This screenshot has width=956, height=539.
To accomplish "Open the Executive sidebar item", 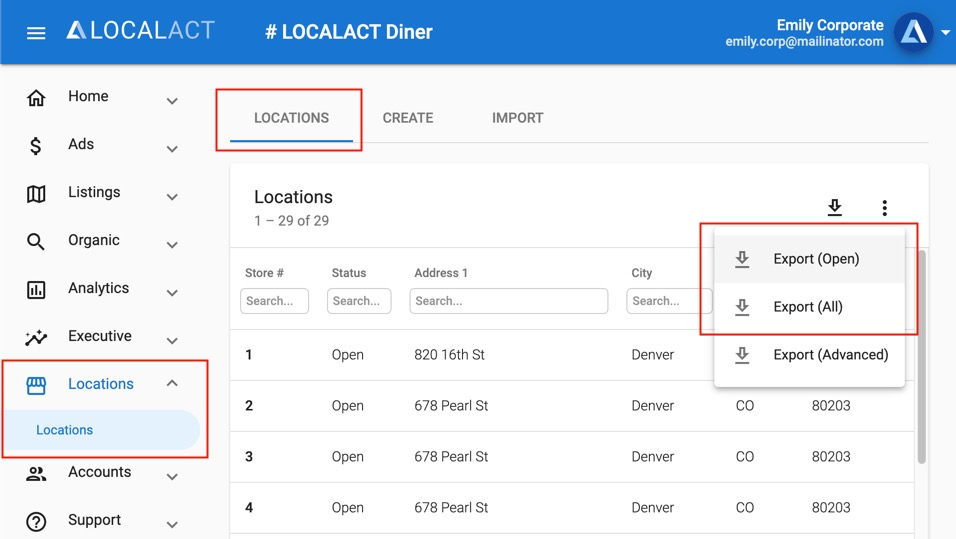I will 100,336.
